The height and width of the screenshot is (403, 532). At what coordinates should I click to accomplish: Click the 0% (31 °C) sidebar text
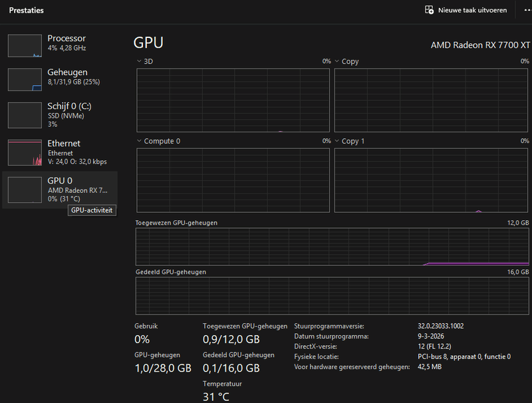coord(64,199)
